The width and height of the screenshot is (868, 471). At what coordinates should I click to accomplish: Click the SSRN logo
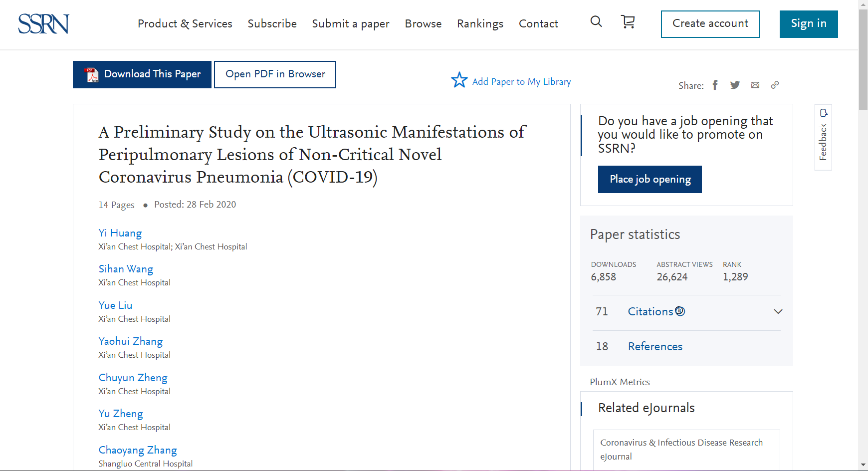click(x=43, y=24)
